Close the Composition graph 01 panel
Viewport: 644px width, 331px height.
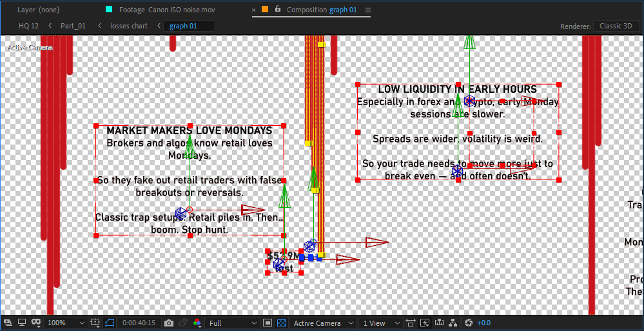click(x=253, y=10)
